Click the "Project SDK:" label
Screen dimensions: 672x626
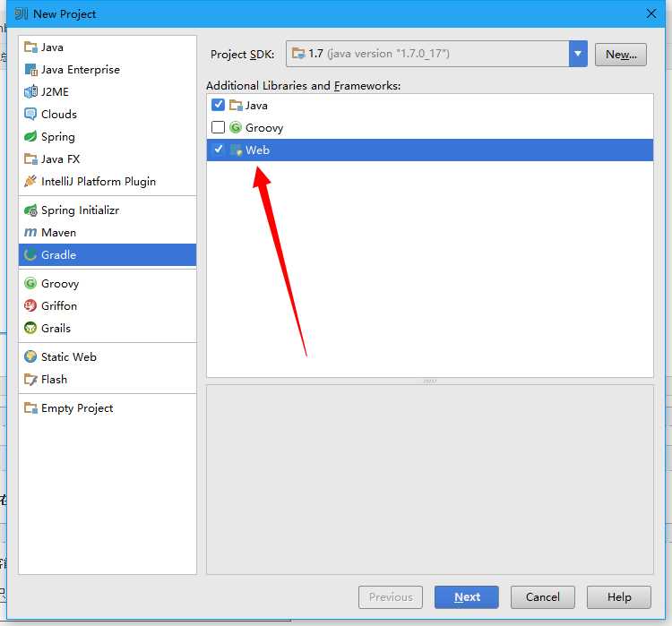tap(242, 55)
